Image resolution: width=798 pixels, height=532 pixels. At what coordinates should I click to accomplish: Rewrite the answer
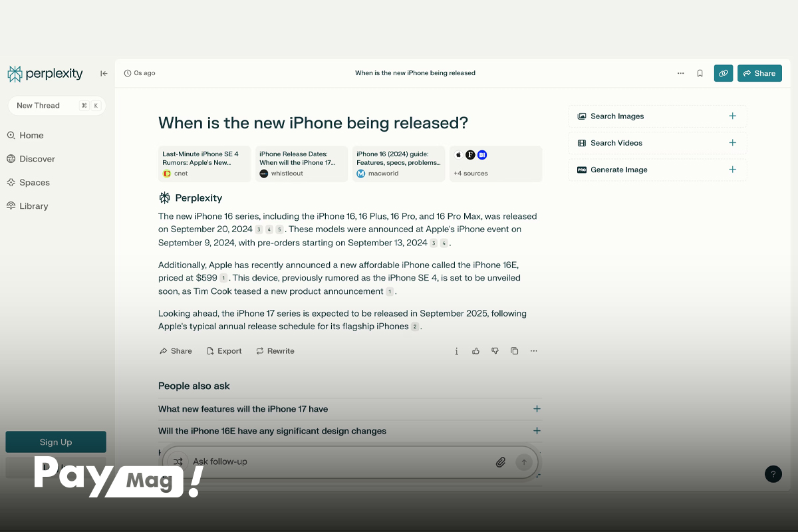click(275, 351)
